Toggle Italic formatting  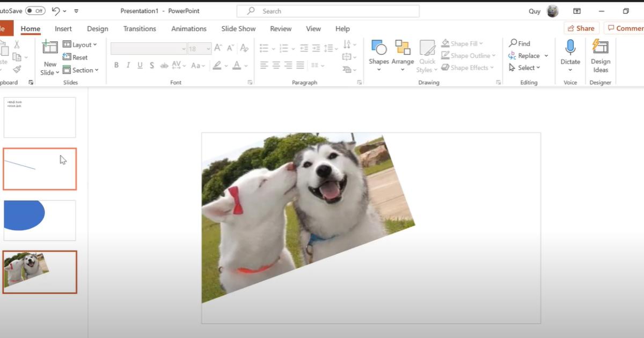(128, 65)
